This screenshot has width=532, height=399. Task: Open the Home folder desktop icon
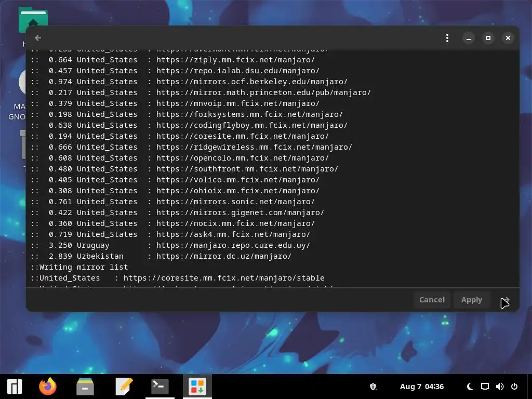point(33,20)
